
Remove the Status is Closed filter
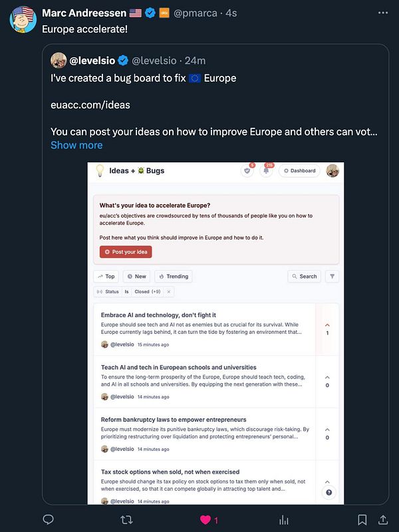[x=169, y=292]
